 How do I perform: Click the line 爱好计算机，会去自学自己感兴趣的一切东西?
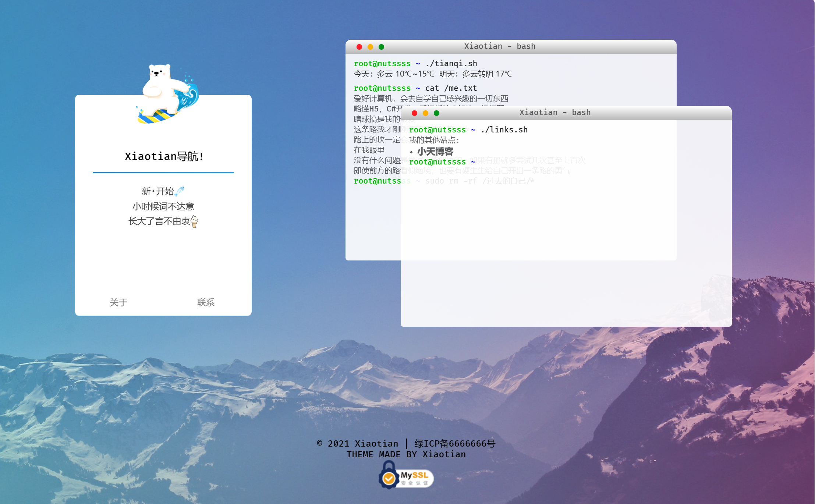[431, 99]
